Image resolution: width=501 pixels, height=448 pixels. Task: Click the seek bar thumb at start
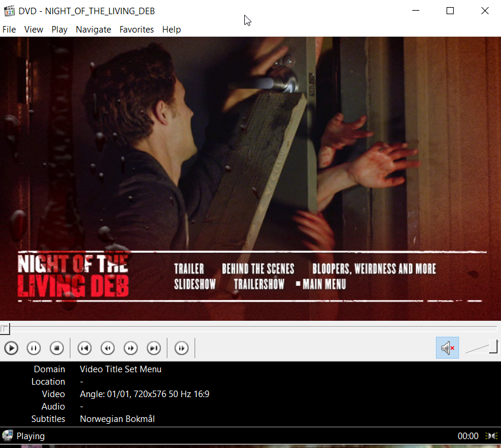[5, 328]
